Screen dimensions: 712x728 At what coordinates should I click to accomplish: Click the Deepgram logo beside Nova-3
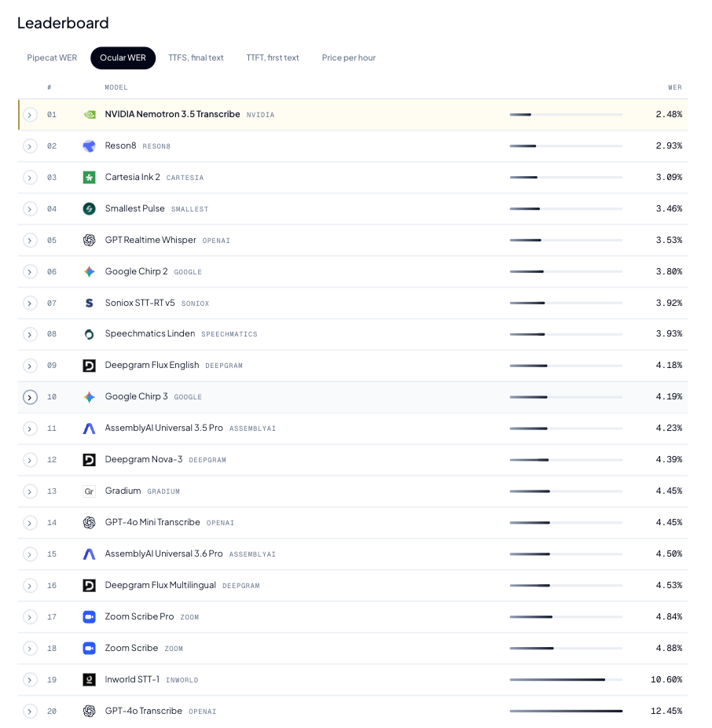89,460
